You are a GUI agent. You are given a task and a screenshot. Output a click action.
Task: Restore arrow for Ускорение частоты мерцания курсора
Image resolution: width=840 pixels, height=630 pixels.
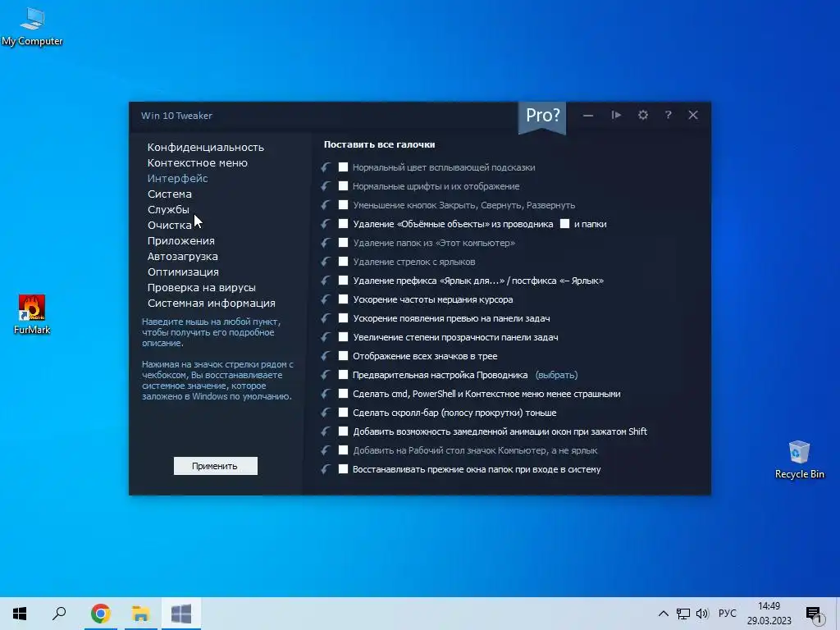pos(325,299)
